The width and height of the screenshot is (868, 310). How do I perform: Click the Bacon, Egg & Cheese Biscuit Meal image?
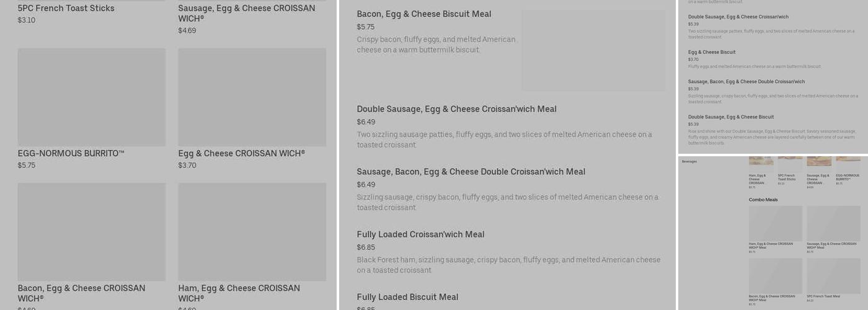(593, 51)
